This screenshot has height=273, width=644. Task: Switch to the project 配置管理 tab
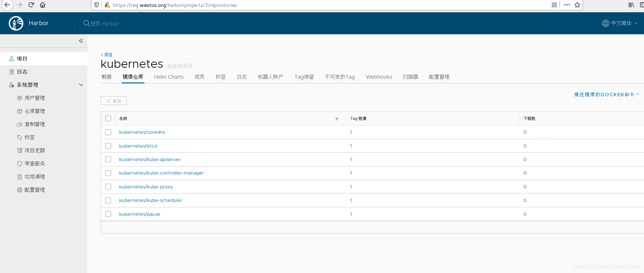pos(439,77)
